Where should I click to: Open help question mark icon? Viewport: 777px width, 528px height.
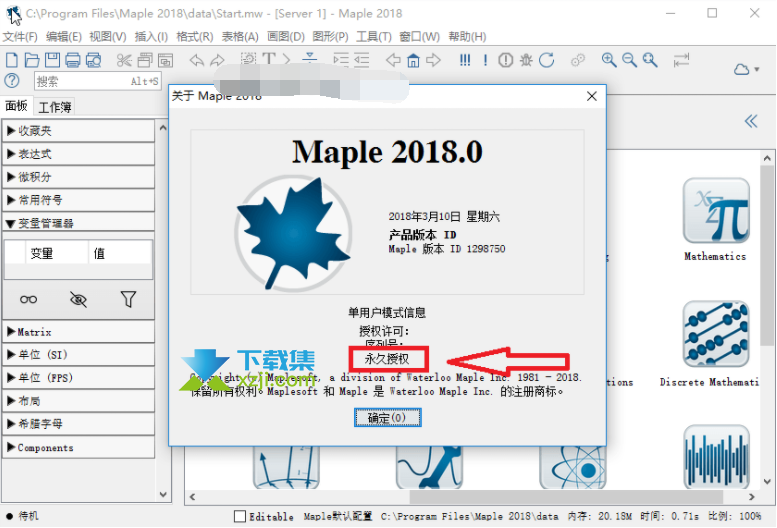pyautogui.click(x=12, y=81)
